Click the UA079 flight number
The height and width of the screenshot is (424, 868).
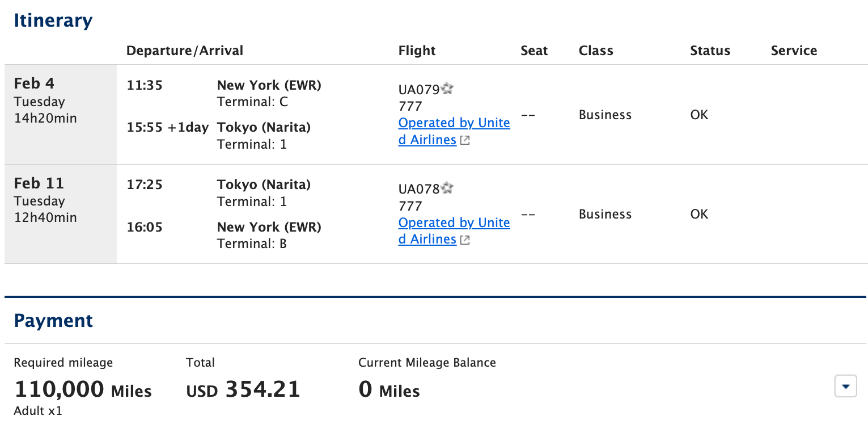(419, 90)
